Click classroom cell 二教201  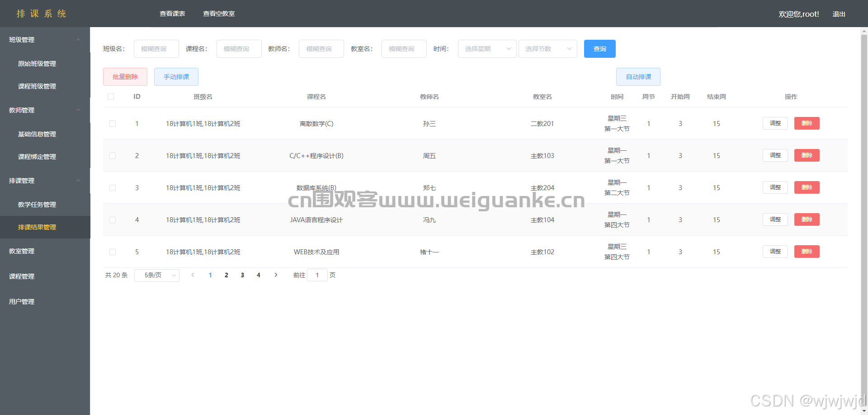542,124
